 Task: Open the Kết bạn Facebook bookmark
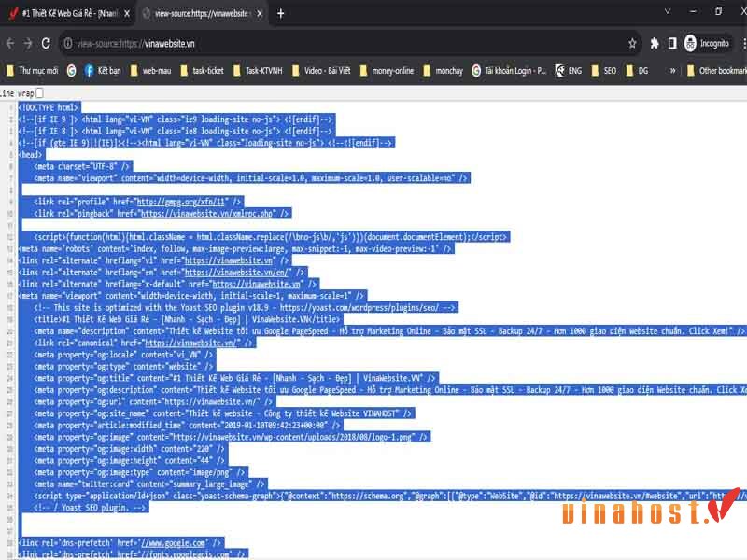pos(103,71)
